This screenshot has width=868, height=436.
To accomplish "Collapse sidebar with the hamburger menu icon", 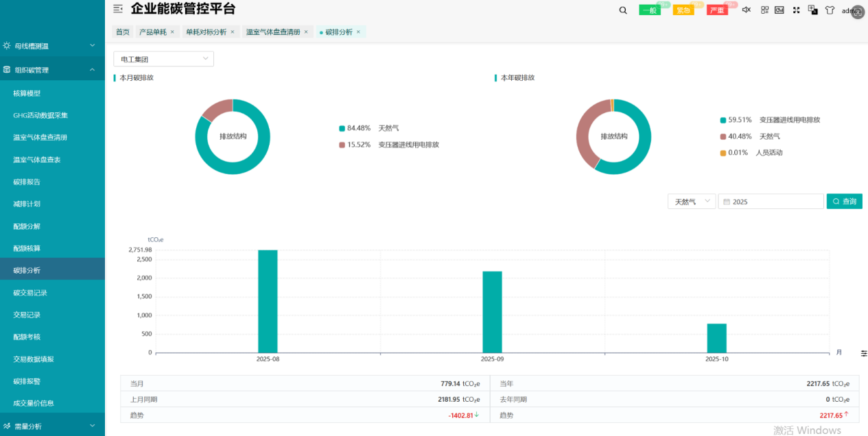I will click(x=118, y=9).
